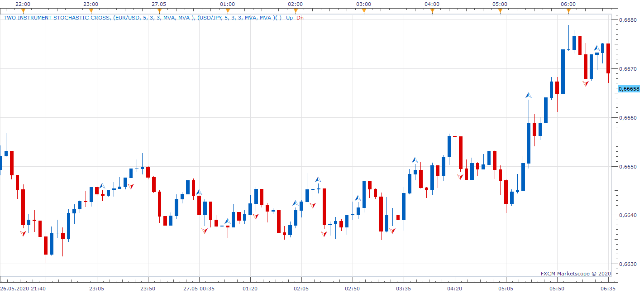Click the blue Up signal arrow around 23:10

pyautogui.click(x=102, y=186)
